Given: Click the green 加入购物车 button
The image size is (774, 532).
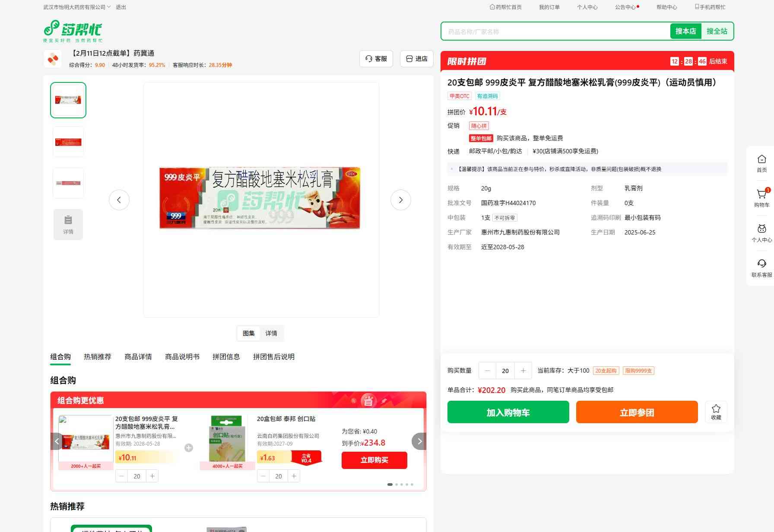Looking at the screenshot, I should pyautogui.click(x=508, y=412).
